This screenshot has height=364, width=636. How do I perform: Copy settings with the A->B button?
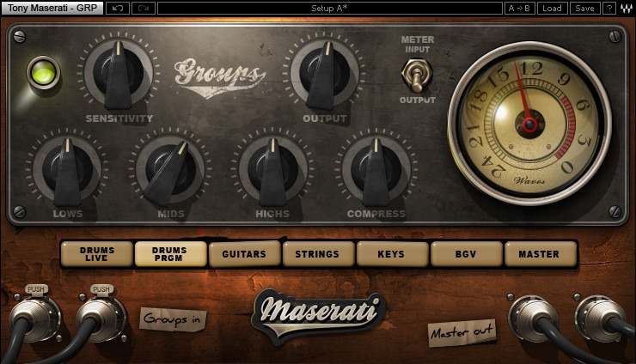519,8
